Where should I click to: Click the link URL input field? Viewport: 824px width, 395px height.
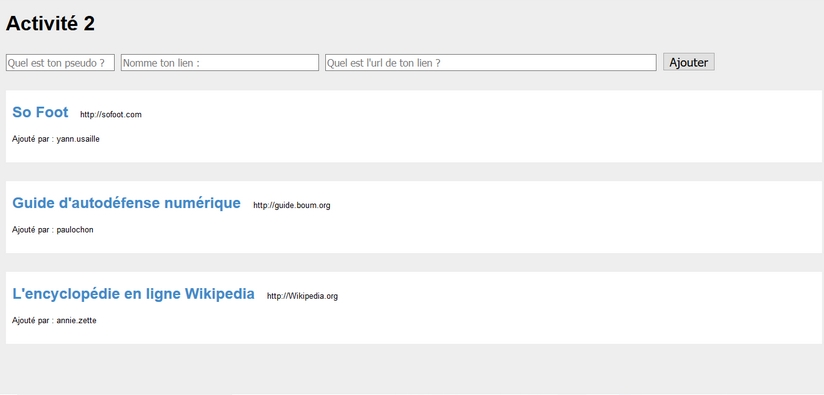[x=491, y=63]
